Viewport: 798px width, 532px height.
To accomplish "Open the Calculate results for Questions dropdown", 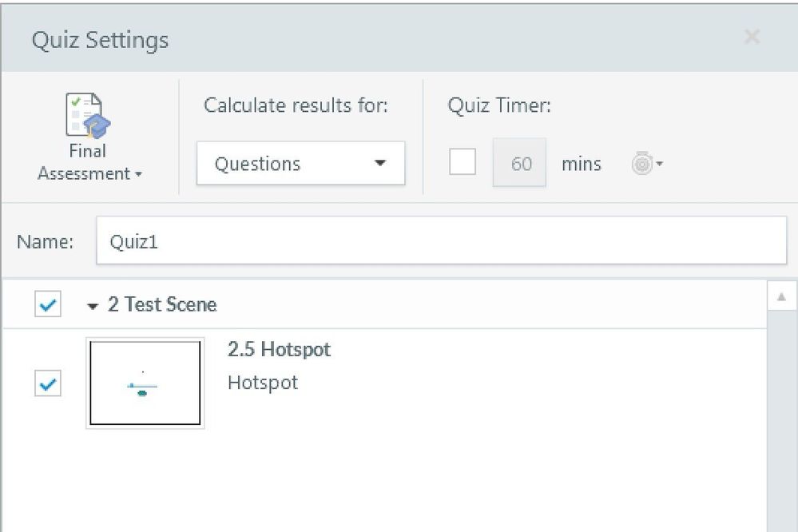I will point(300,164).
